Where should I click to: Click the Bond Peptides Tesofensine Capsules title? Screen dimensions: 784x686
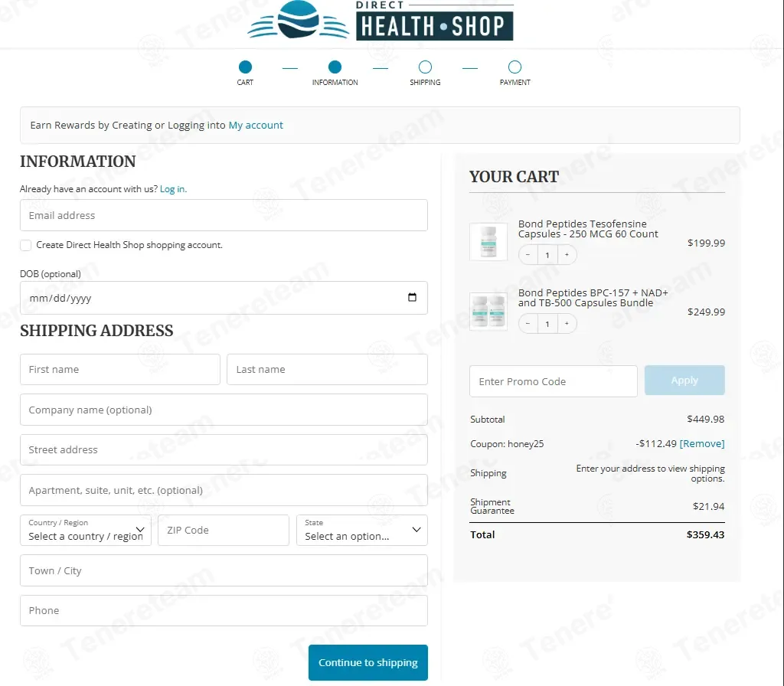click(x=588, y=229)
